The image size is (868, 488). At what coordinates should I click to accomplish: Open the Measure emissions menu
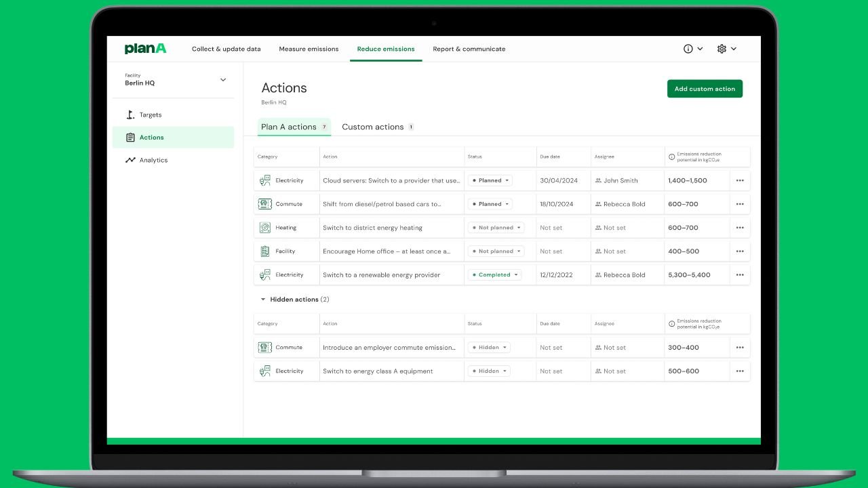[x=309, y=49]
